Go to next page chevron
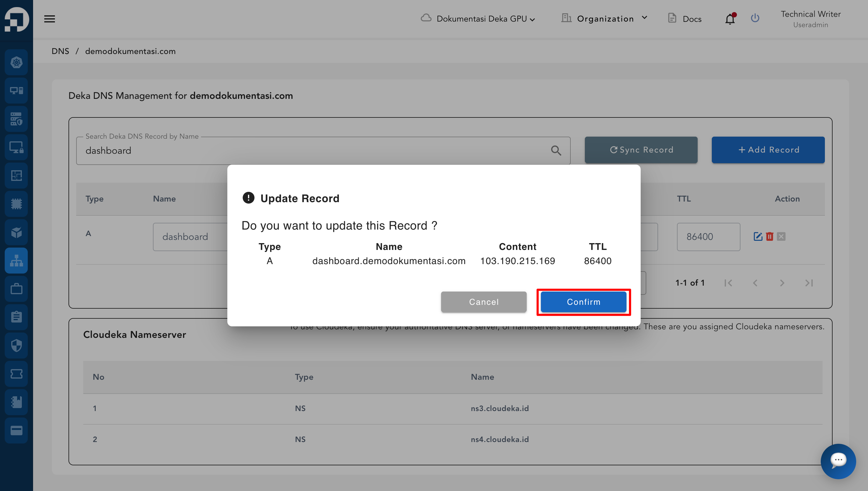The width and height of the screenshot is (868, 491). 782,283
